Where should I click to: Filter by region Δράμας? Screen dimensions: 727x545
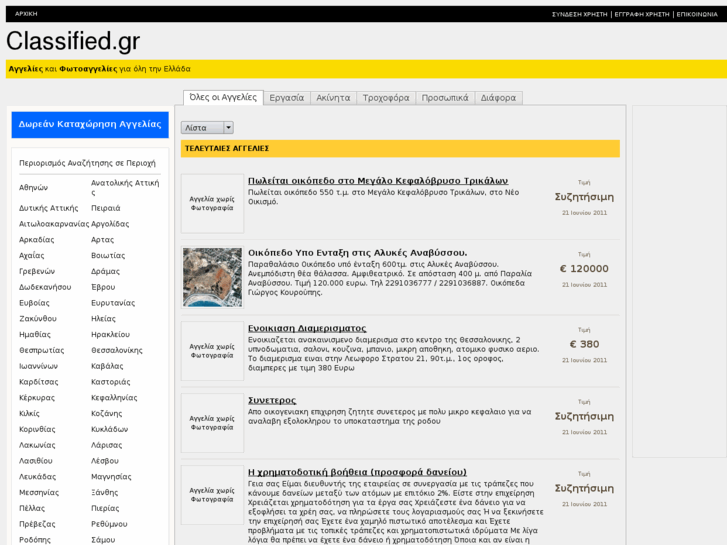click(105, 271)
